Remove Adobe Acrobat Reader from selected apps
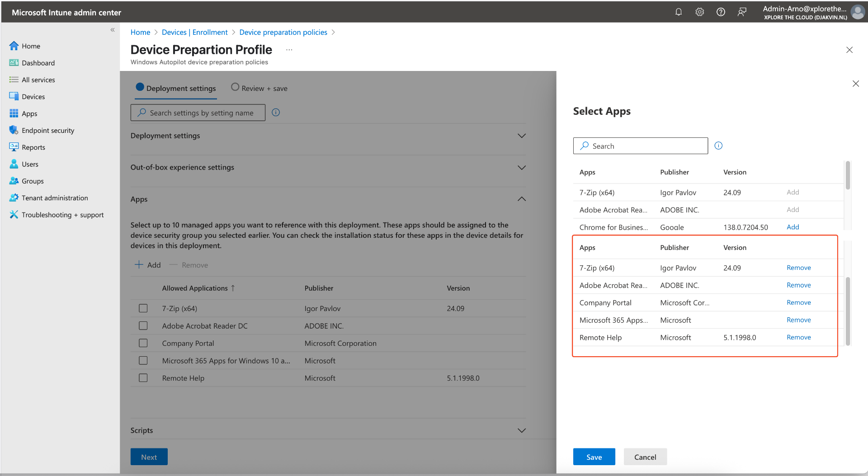Viewport: 868px width, 476px height. coord(798,285)
